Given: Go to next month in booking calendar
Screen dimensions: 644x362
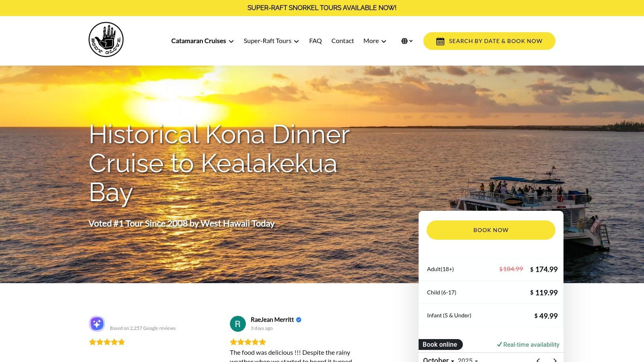Looking at the screenshot, I should [x=555, y=360].
